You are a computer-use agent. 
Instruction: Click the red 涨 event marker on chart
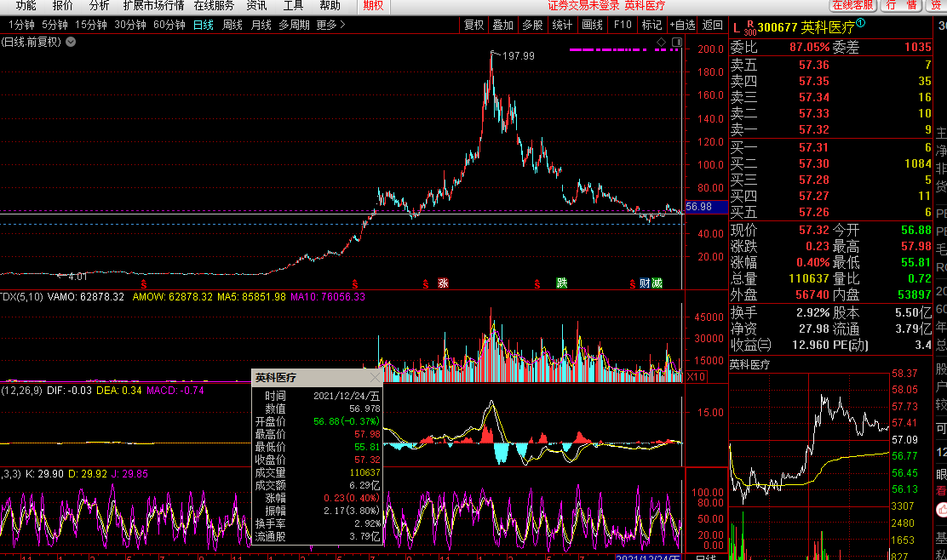coord(443,283)
